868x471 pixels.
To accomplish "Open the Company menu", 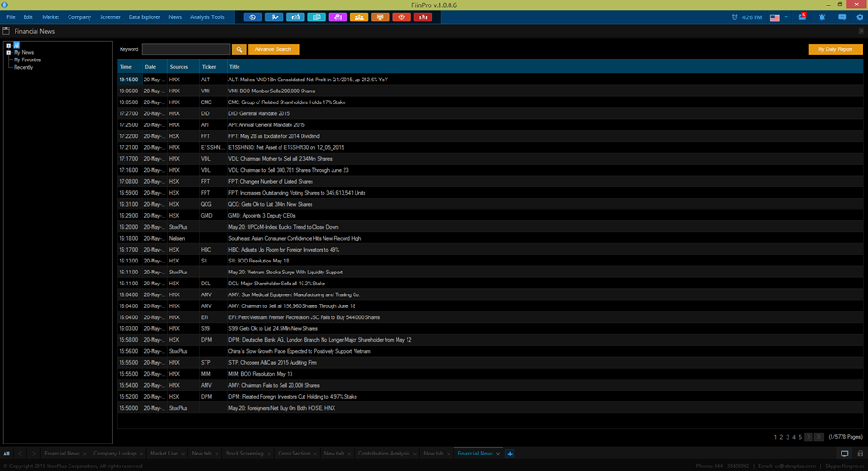I will (79, 17).
